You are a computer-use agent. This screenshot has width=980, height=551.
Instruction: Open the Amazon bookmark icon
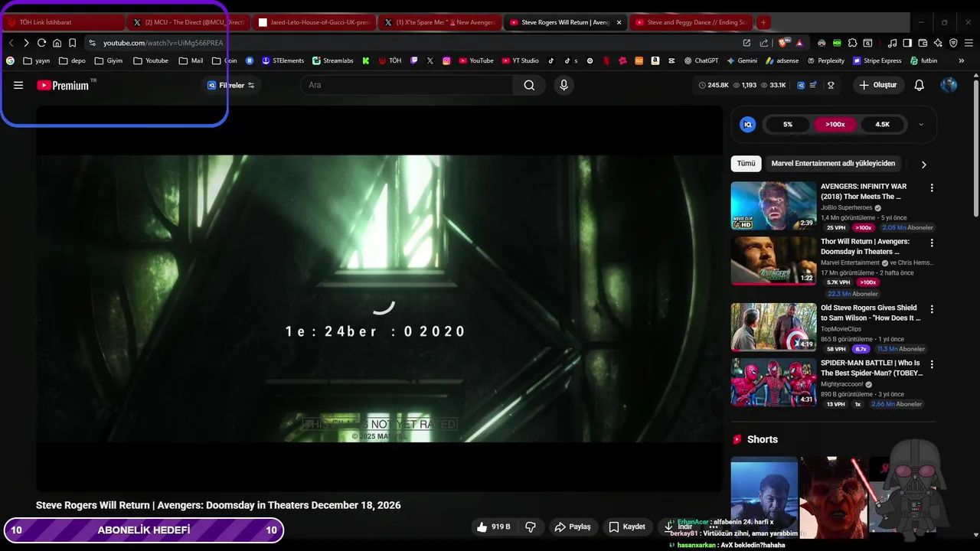click(x=656, y=60)
